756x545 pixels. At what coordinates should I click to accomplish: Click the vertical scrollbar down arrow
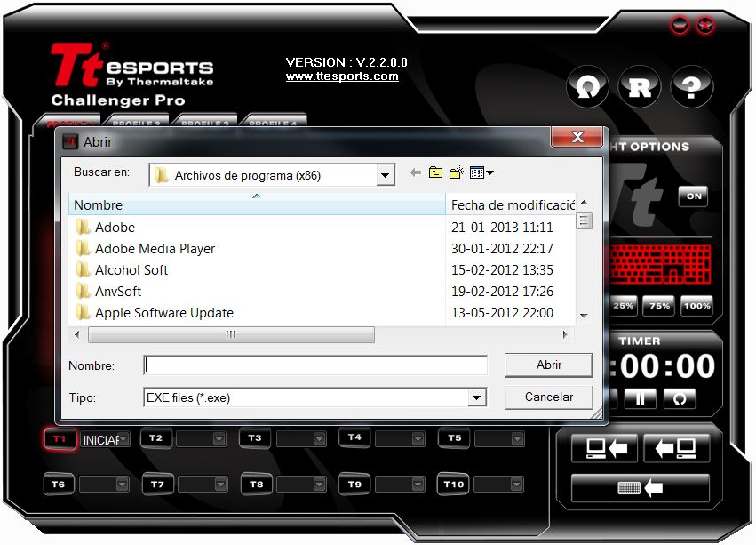point(584,316)
